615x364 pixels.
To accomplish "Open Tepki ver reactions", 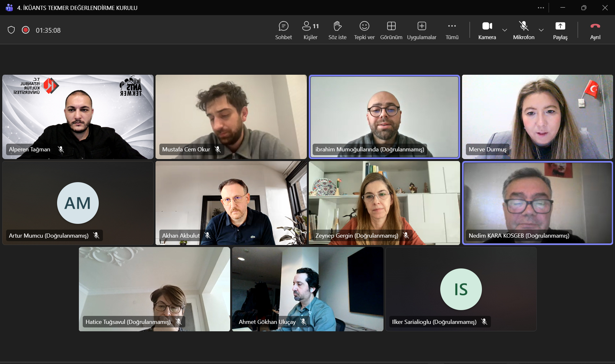I will (x=364, y=30).
